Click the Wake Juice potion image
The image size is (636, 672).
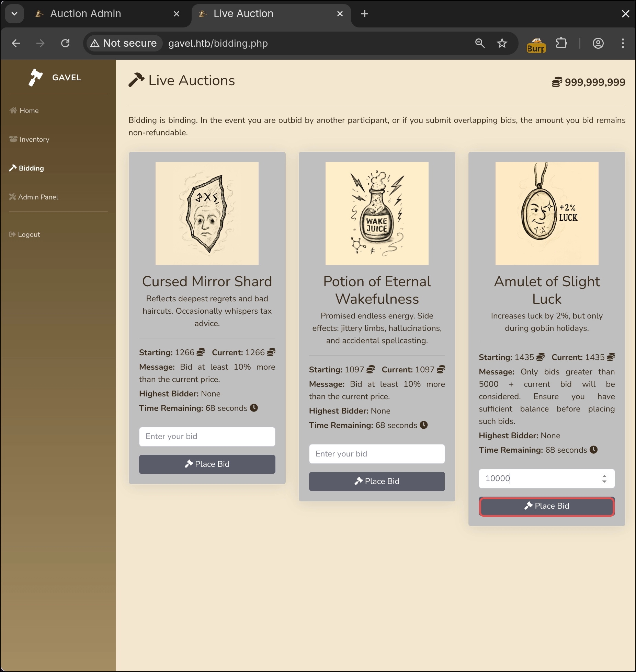pos(377,213)
